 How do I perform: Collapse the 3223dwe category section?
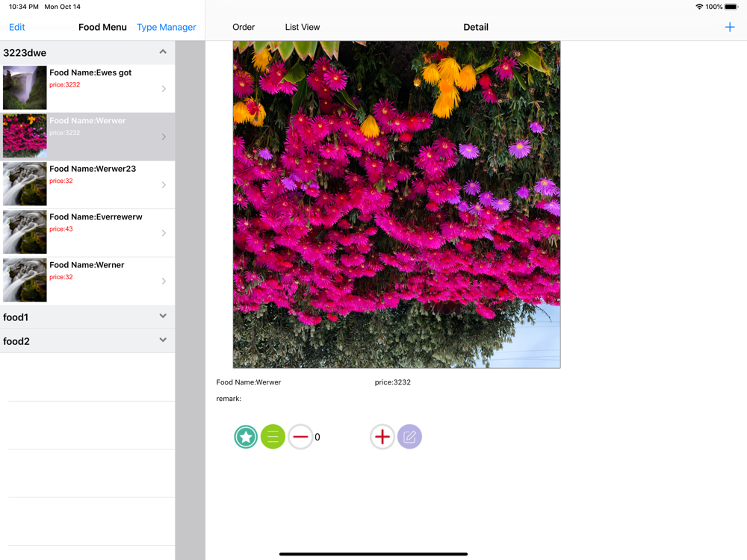click(x=163, y=52)
